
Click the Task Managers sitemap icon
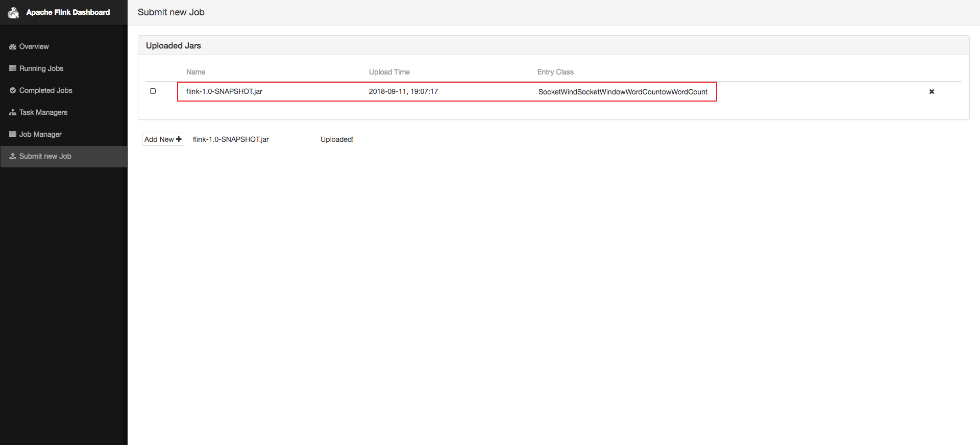tap(13, 112)
